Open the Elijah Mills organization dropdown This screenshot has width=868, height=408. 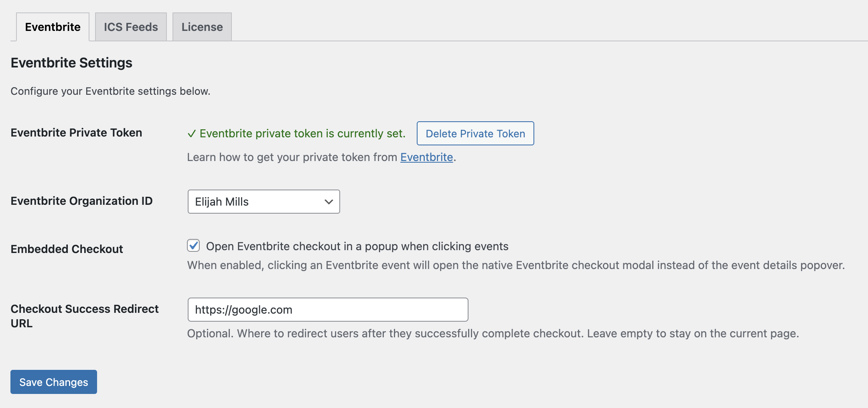263,202
